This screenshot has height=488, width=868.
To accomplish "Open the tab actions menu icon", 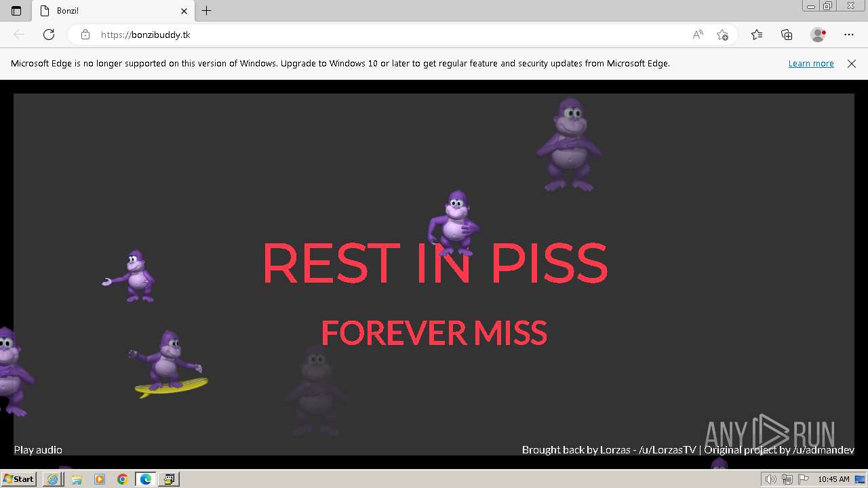I will coord(16,11).
